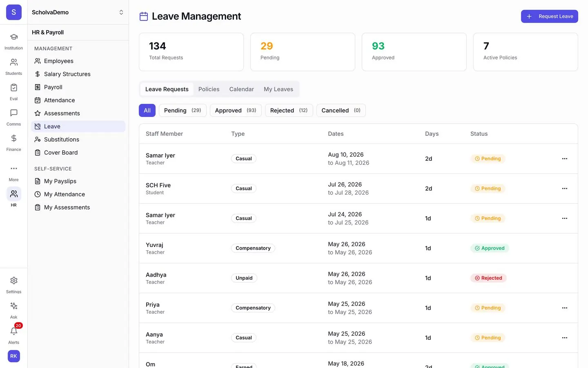The image size is (588, 368).
Task: Open the Institution section in the rail
Action: (x=13, y=41)
